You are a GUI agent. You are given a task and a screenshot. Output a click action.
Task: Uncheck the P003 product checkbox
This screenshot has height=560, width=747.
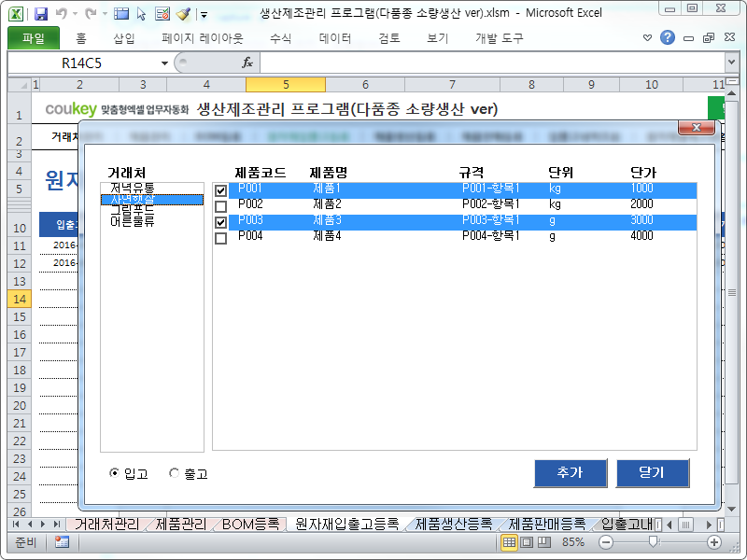(x=220, y=222)
